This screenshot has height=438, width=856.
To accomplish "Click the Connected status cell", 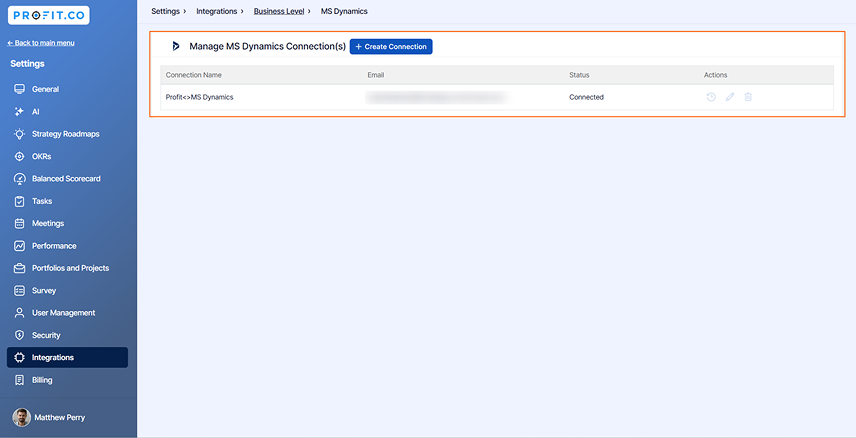I will [586, 97].
